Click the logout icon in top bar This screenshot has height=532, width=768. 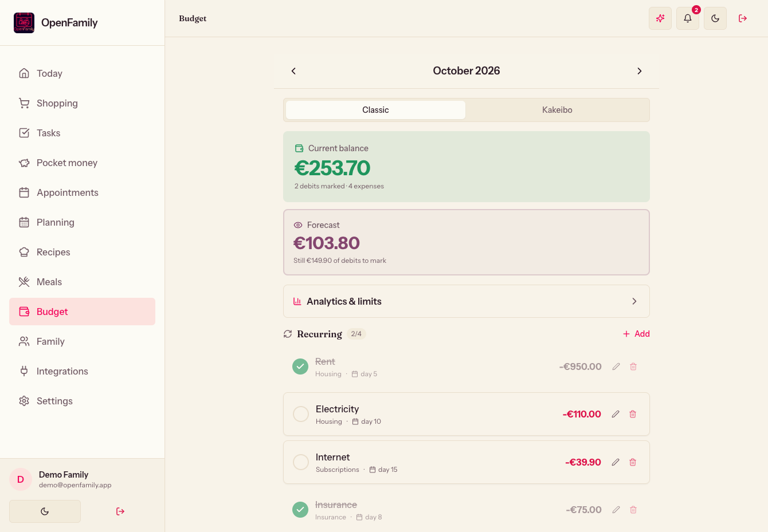point(743,18)
